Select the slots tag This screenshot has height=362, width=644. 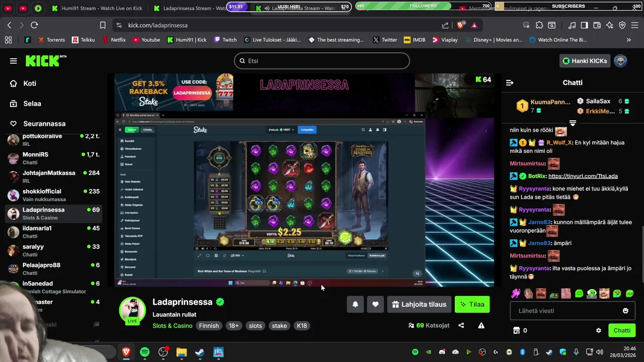click(x=256, y=326)
